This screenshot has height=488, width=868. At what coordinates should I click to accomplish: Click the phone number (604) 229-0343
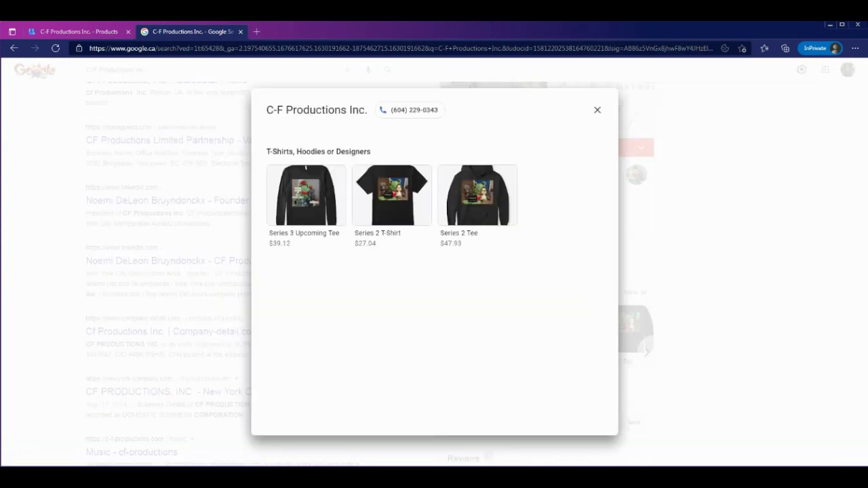410,110
